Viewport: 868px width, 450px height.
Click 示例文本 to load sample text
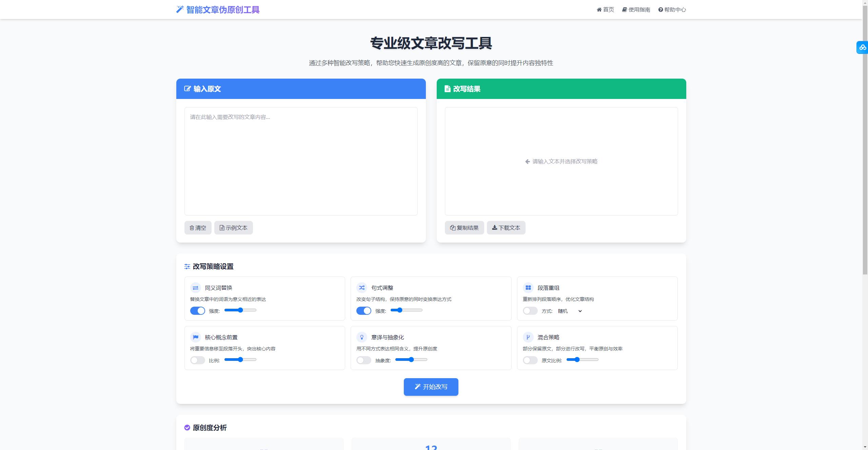click(x=233, y=227)
